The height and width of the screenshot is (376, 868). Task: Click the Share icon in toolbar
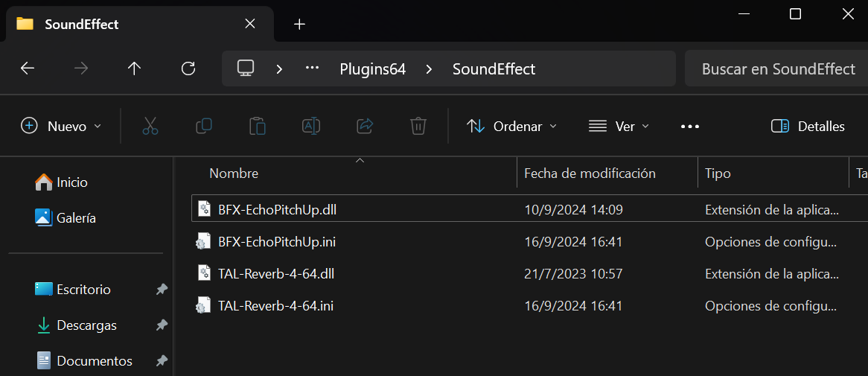click(x=365, y=127)
